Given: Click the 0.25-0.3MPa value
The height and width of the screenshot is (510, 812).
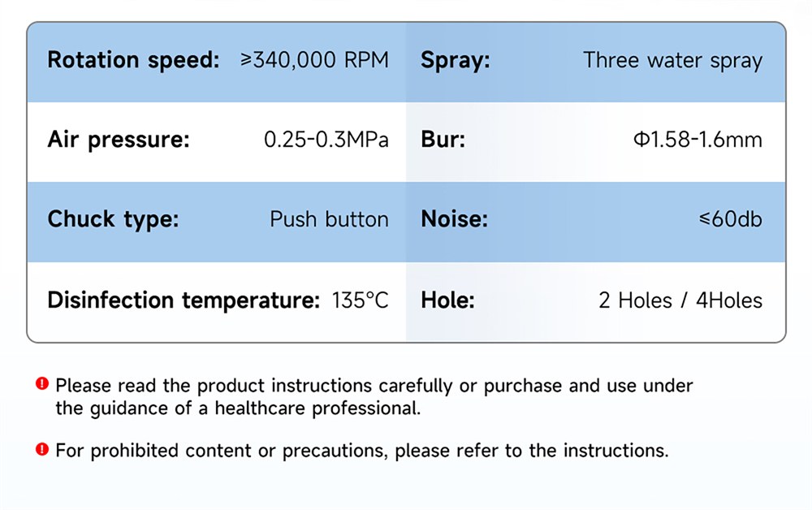Looking at the screenshot, I should [326, 140].
